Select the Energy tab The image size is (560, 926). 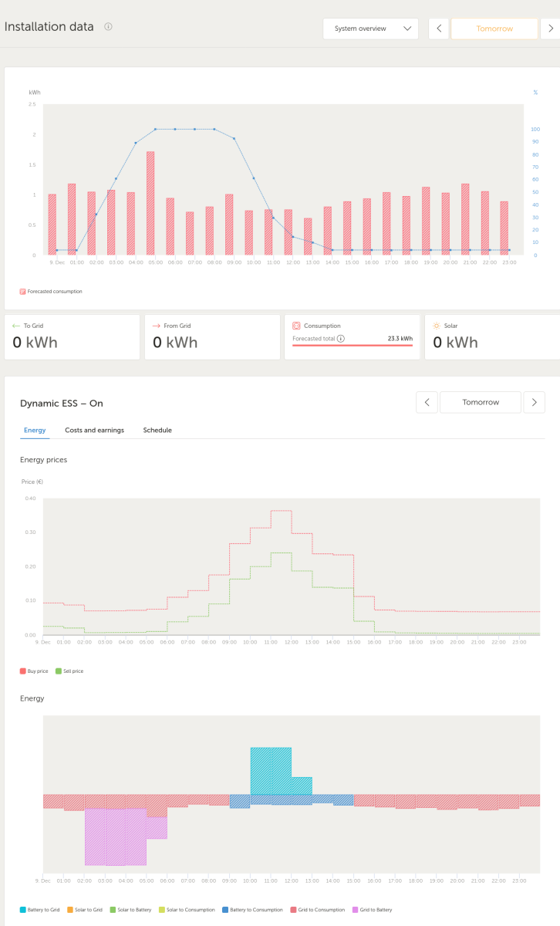click(35, 430)
